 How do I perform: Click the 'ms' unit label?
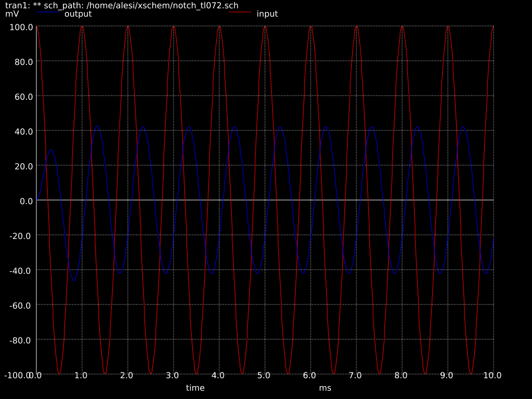click(325, 388)
